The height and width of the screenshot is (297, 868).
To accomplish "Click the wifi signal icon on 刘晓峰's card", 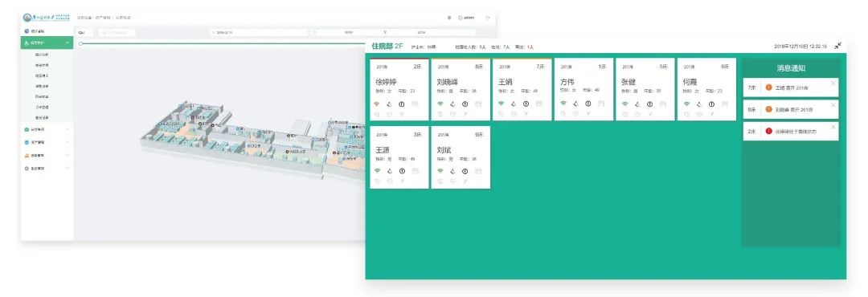I will click(440, 104).
